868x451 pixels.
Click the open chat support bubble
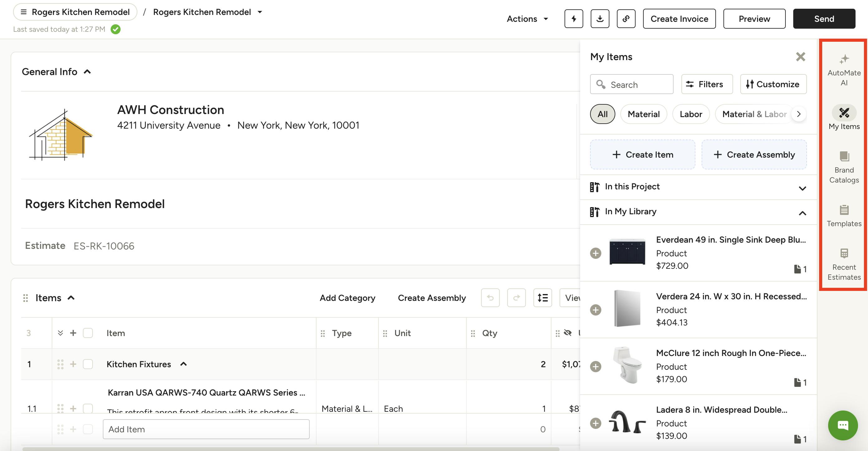pyautogui.click(x=843, y=425)
